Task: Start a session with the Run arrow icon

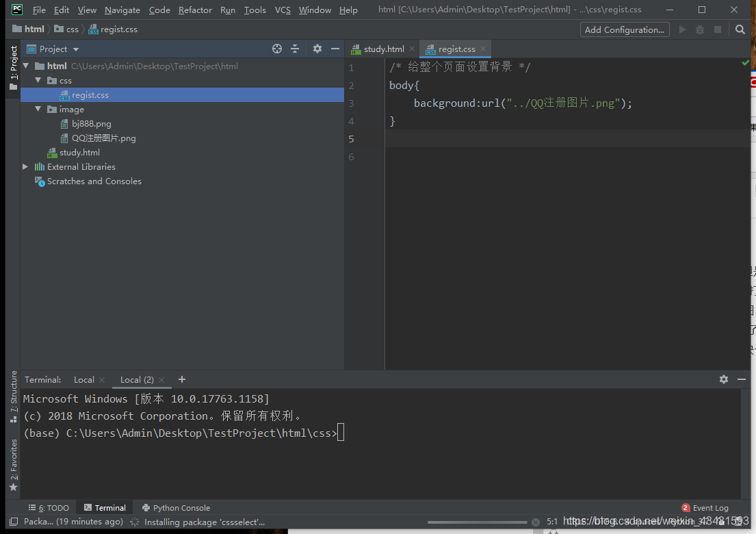Action: click(x=682, y=29)
